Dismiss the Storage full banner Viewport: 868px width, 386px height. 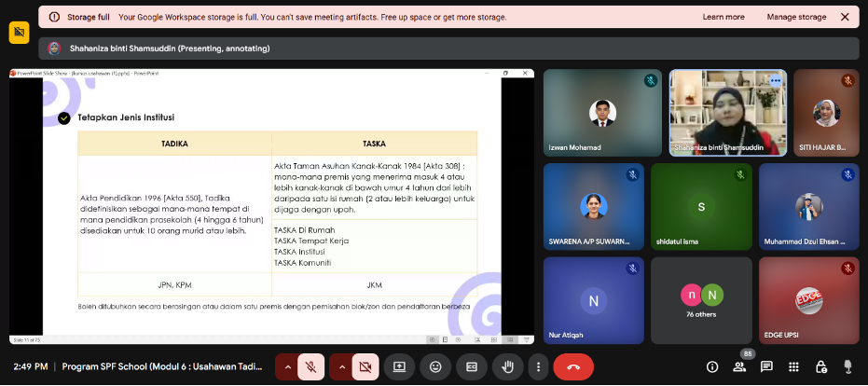[845, 17]
